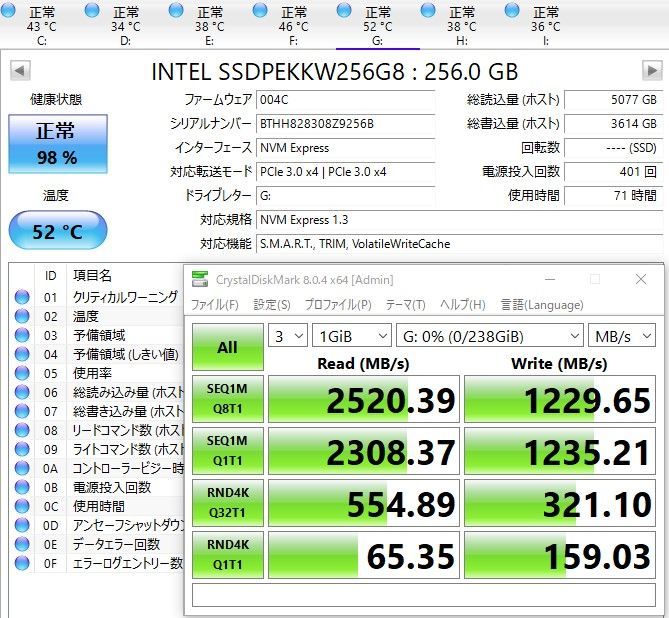This screenshot has height=618, width=669.
Task: Click status orb for ID 0B 電源投入回数
Action: pos(22,487)
